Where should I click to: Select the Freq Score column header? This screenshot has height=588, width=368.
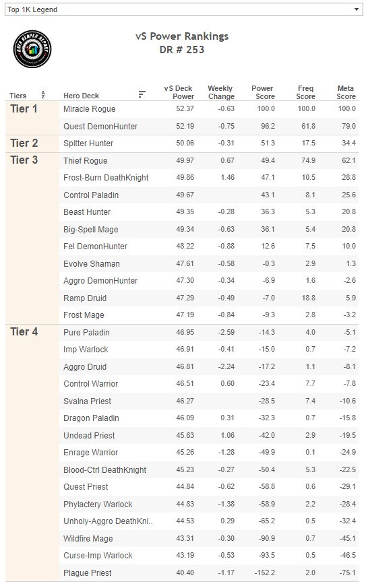[x=305, y=92]
